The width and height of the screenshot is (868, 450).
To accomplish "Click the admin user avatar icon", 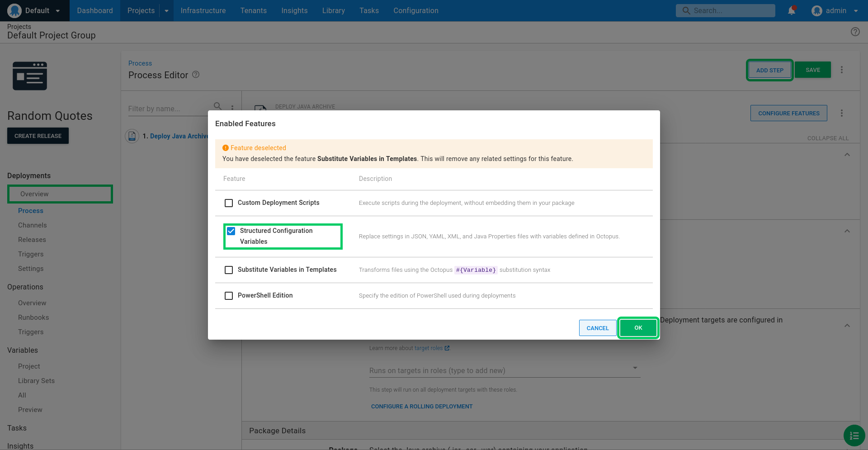I will pos(816,10).
